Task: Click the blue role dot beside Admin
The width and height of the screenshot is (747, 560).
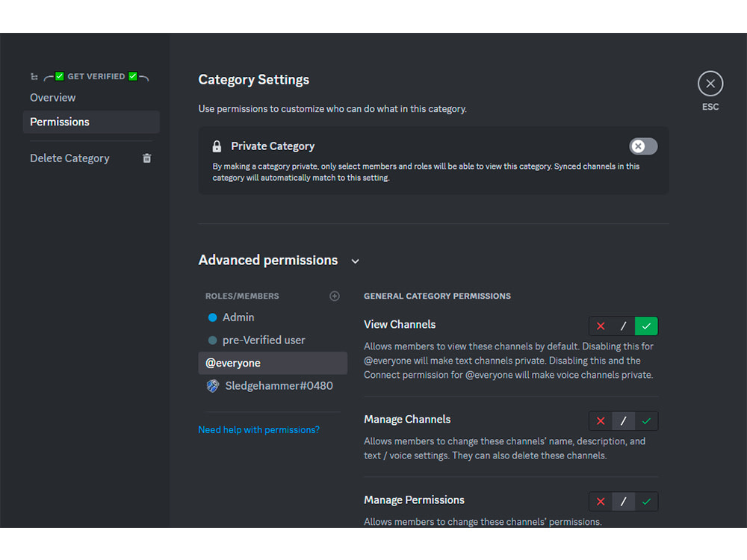Action: [213, 317]
